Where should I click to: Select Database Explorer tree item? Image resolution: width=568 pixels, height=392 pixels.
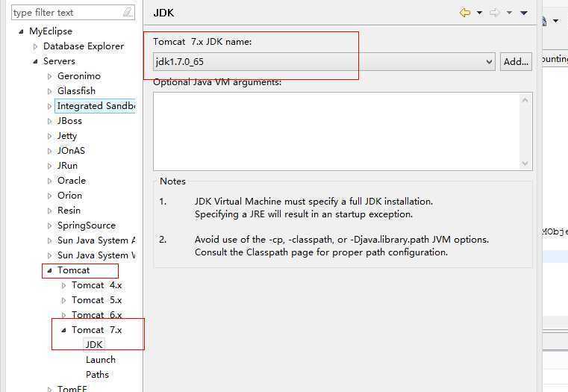click(x=84, y=46)
